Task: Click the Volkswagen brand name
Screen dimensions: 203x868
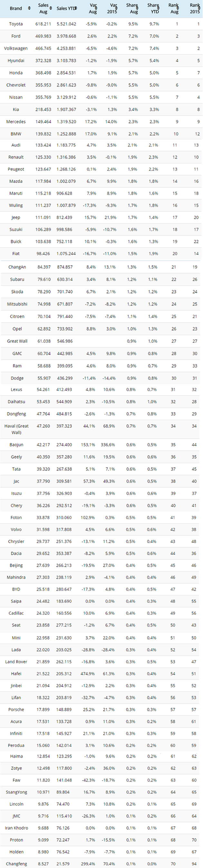Action: click(16, 49)
